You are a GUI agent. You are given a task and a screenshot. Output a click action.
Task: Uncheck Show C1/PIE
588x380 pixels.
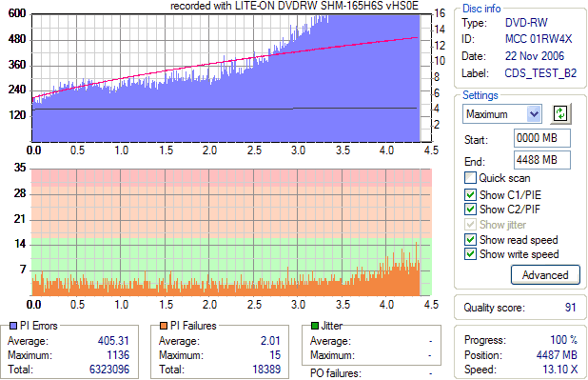[470, 194]
